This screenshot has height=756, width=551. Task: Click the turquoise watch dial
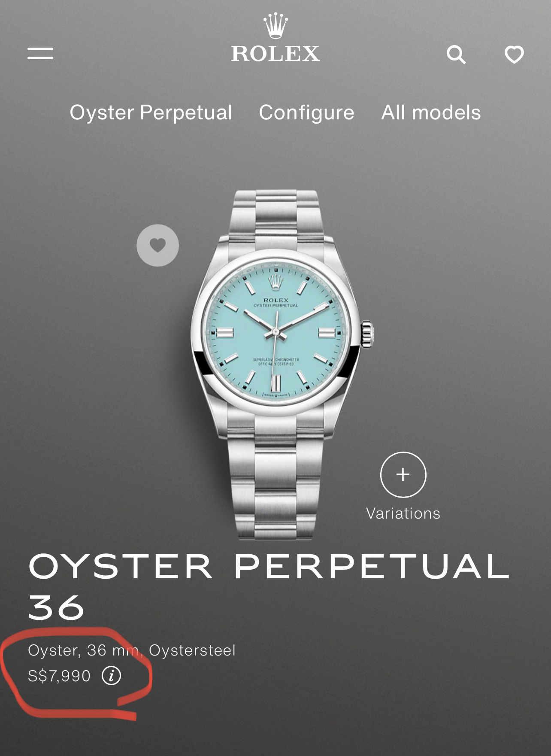tap(276, 332)
